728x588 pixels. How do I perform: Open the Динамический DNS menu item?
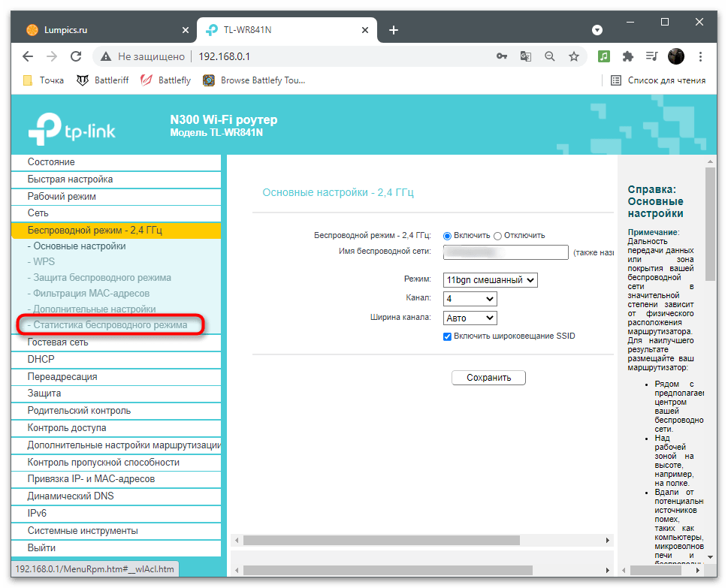pos(116,496)
